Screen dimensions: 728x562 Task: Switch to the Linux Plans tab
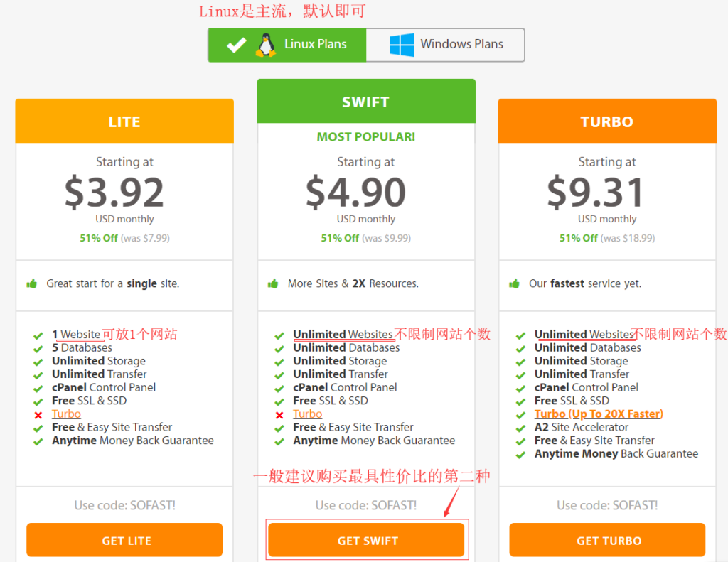(287, 45)
